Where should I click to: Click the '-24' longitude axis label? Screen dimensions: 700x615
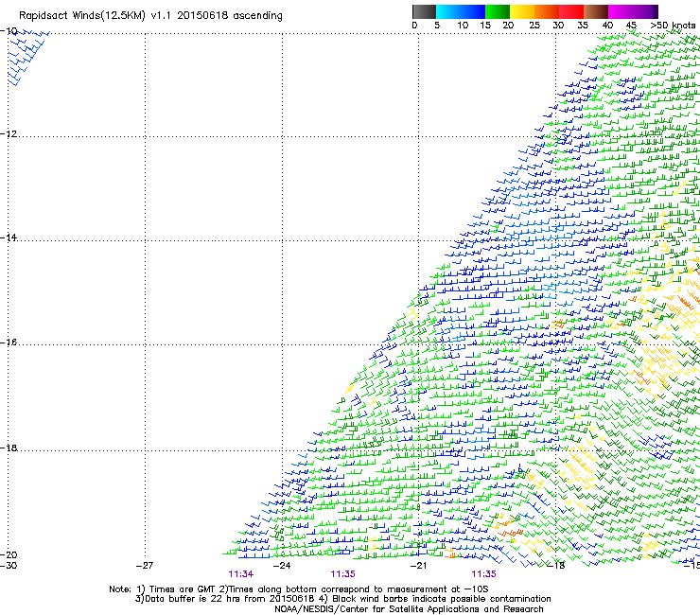(282, 566)
